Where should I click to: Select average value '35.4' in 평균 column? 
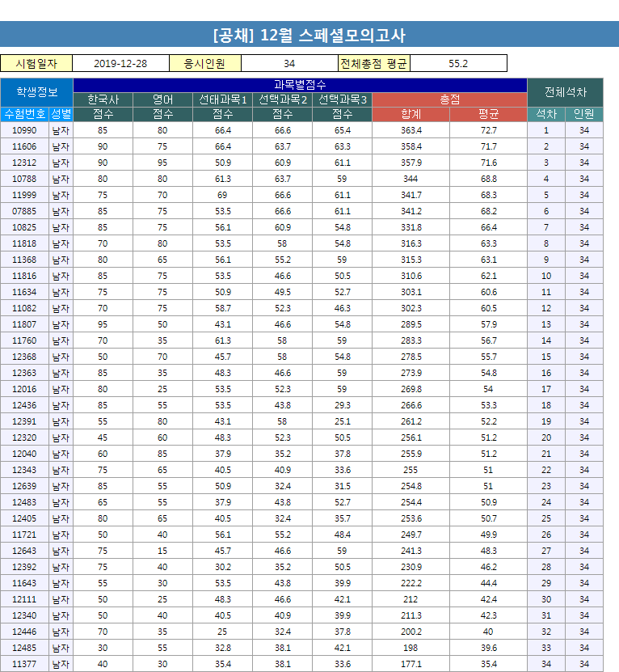tap(488, 664)
